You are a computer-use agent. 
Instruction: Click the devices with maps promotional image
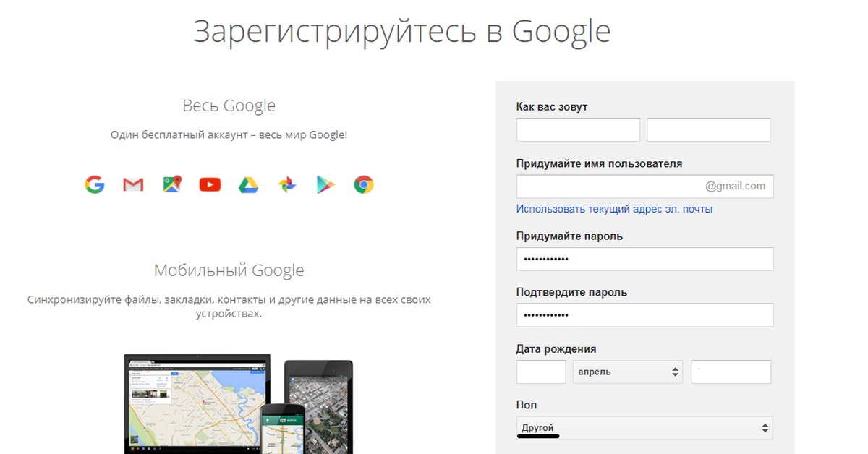tap(238, 403)
